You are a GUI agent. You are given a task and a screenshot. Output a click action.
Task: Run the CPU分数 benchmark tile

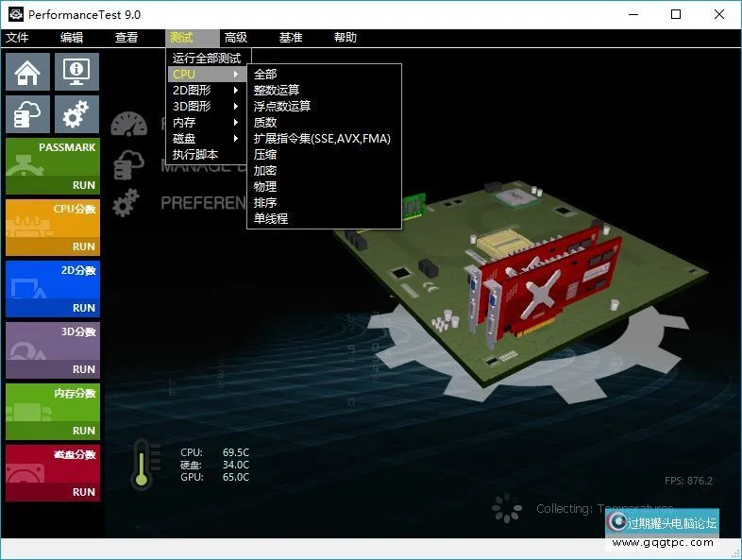(x=53, y=228)
